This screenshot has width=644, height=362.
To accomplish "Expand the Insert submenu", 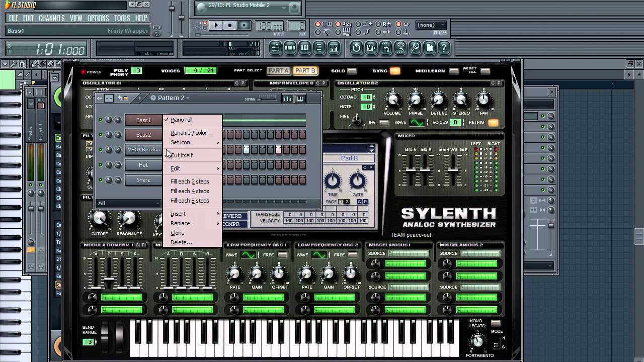I will pos(192,214).
